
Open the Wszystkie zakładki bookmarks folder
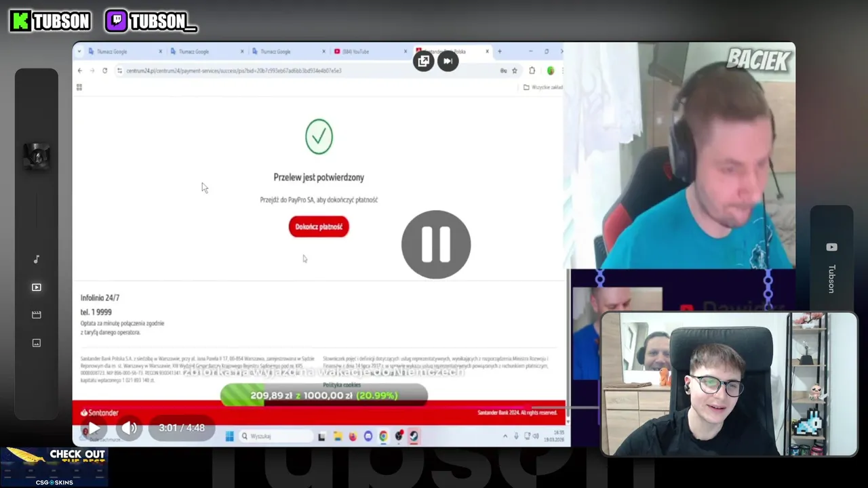(542, 87)
